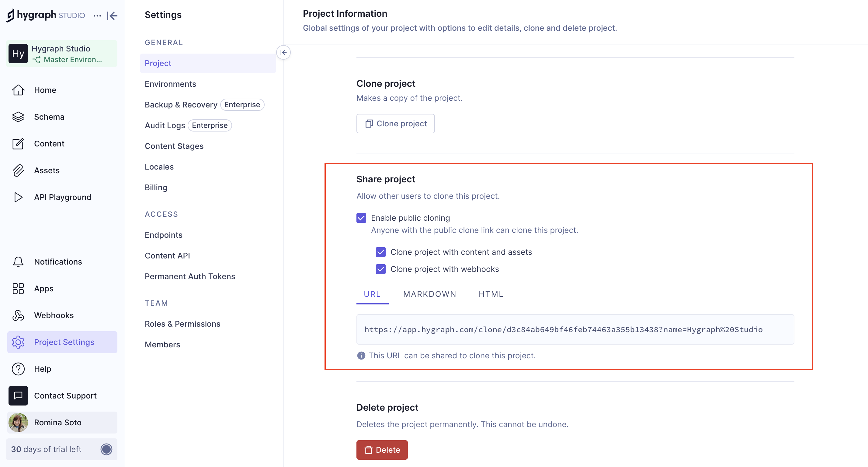Screen dimensions: 868x467
Task: Collapse the left settings panel arrow
Action: click(x=283, y=52)
